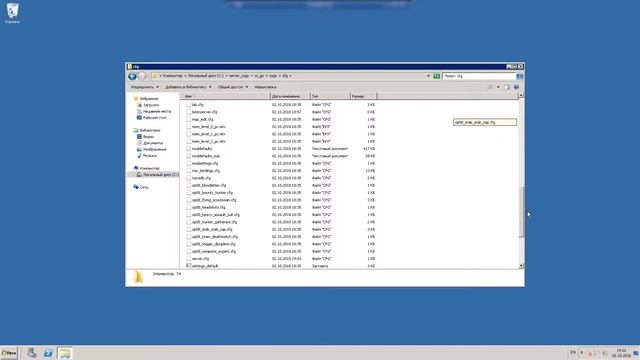Select Компьютер in the navigation pane
640x360 pixels.
[x=149, y=168]
